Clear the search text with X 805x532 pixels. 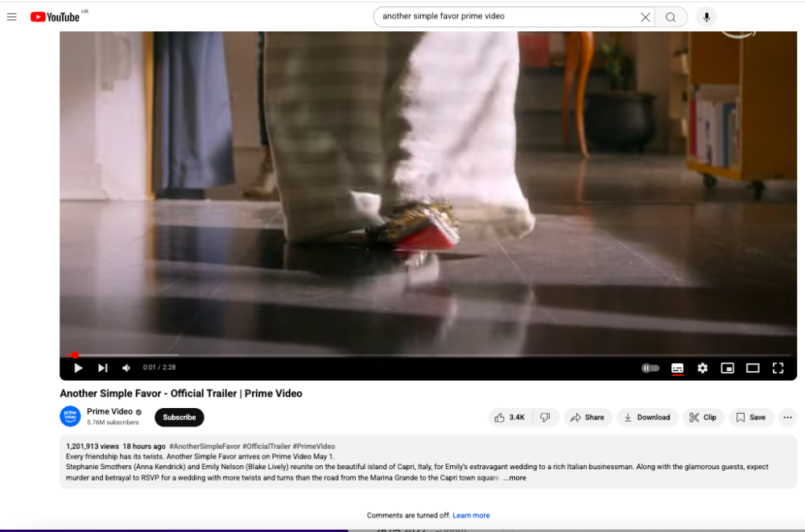point(646,17)
